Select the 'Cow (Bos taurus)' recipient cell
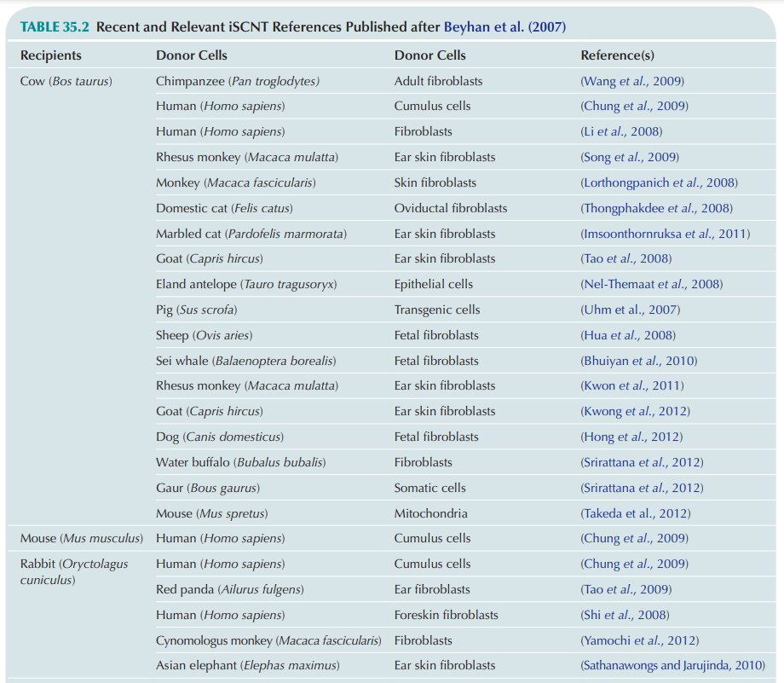The width and height of the screenshot is (784, 683). pyautogui.click(x=66, y=82)
